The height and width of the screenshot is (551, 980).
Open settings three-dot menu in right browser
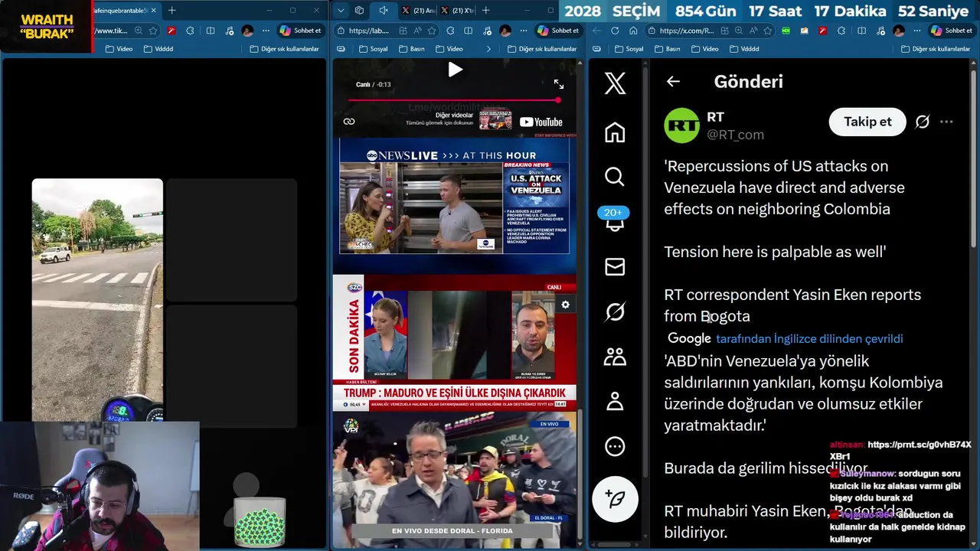click(x=916, y=31)
